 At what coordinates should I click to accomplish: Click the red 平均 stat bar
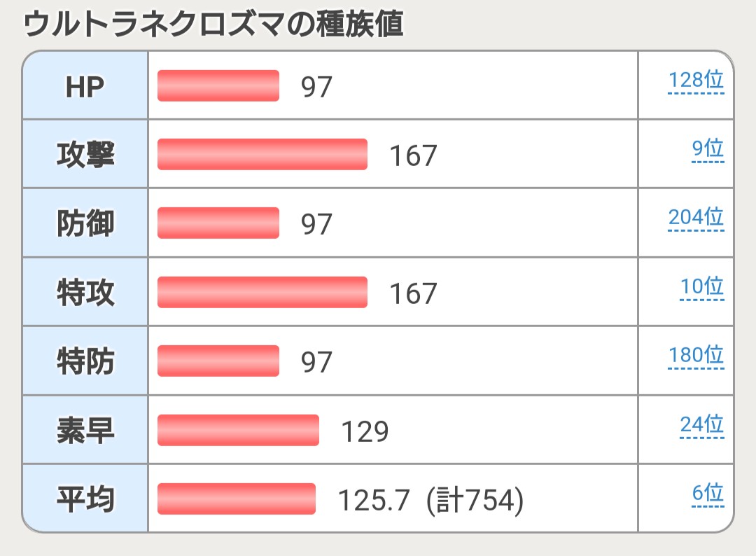pyautogui.click(x=237, y=499)
